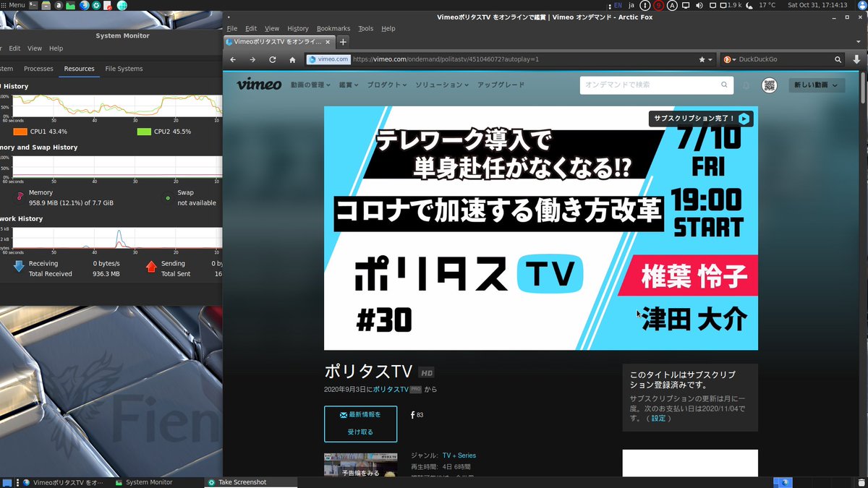
Task: Launch the blue globe browser in top panel
Action: pyautogui.click(x=84, y=5)
